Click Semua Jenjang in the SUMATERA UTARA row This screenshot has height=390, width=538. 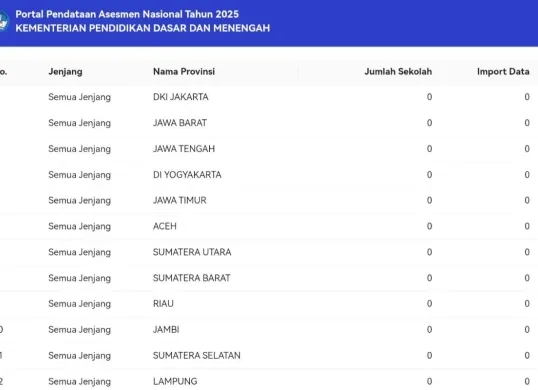(80, 252)
